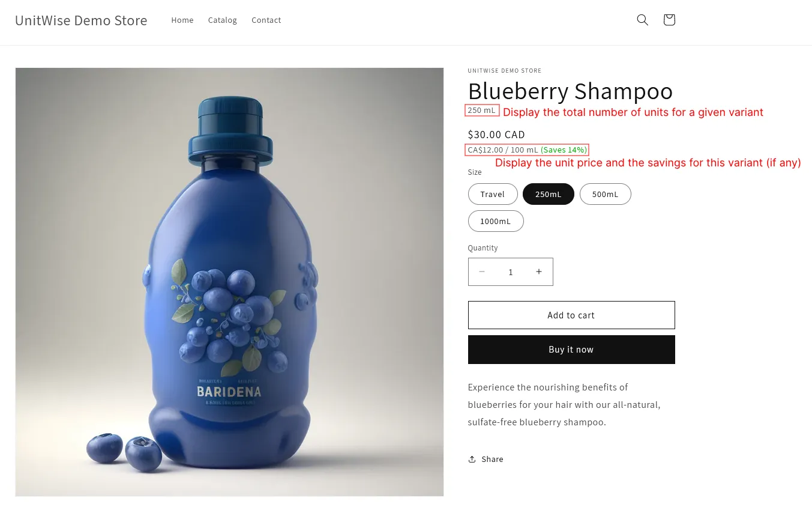Image resolution: width=812 pixels, height=513 pixels.
Task: Pick the 1000mL size option
Action: click(x=496, y=221)
